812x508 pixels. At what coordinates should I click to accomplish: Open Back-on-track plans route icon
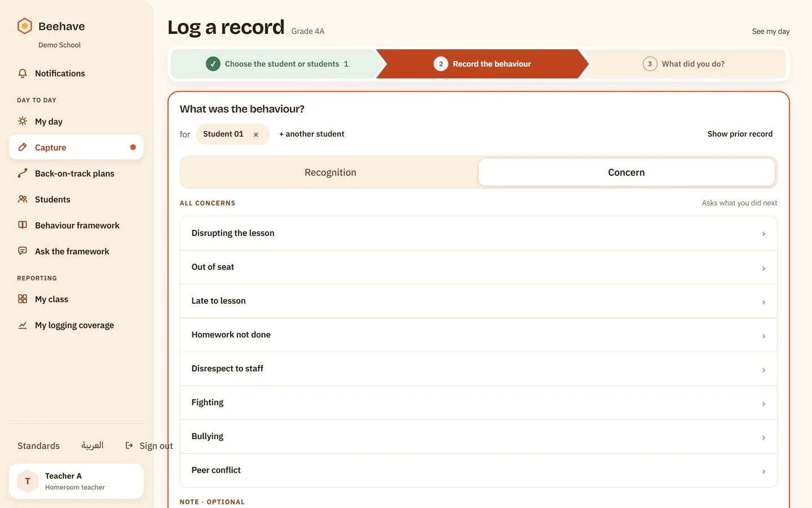click(x=23, y=173)
